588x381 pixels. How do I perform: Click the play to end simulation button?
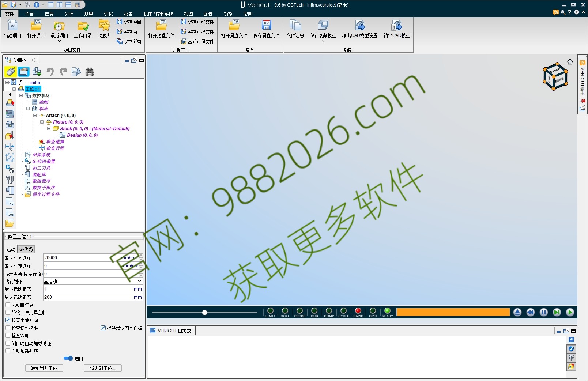[x=570, y=312]
